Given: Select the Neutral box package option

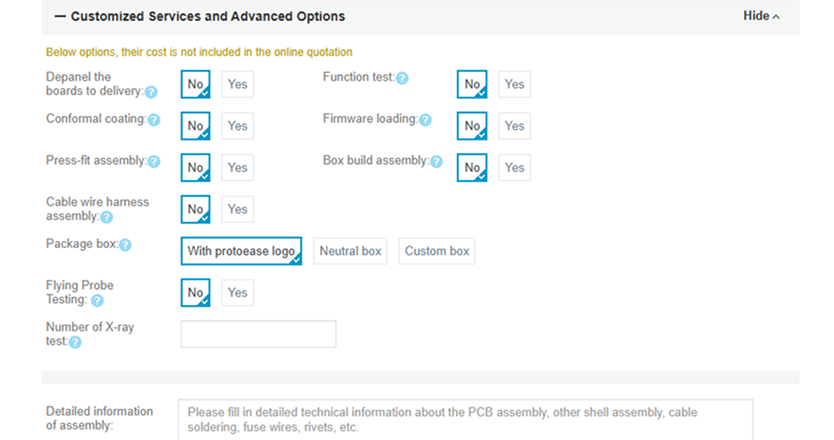Looking at the screenshot, I should pyautogui.click(x=350, y=252).
